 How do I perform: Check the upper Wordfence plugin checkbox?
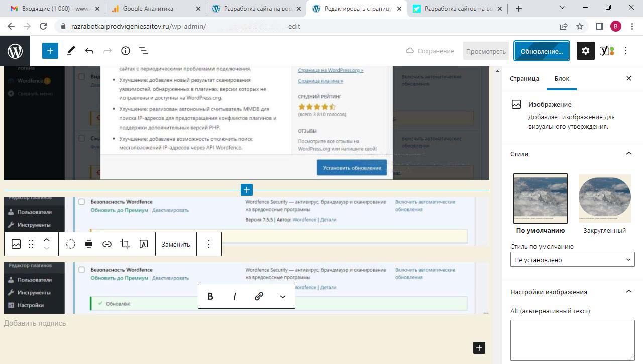coord(82,202)
